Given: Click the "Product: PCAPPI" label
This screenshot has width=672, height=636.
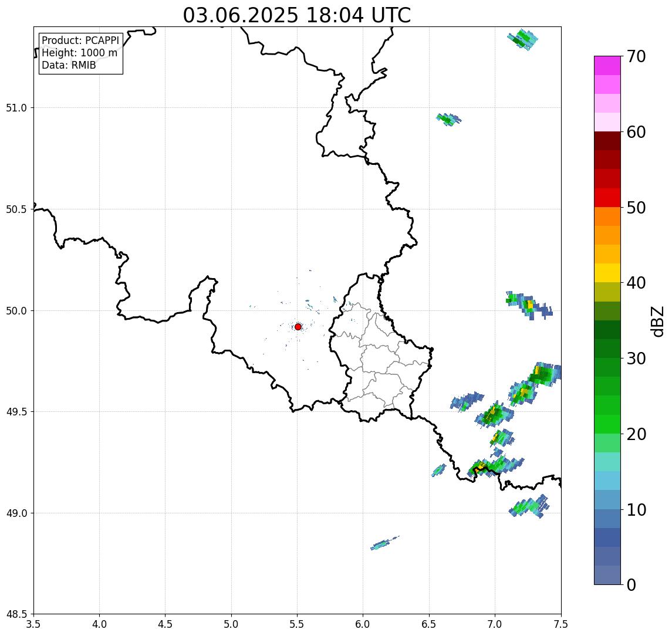Looking at the screenshot, I should click(x=80, y=40).
